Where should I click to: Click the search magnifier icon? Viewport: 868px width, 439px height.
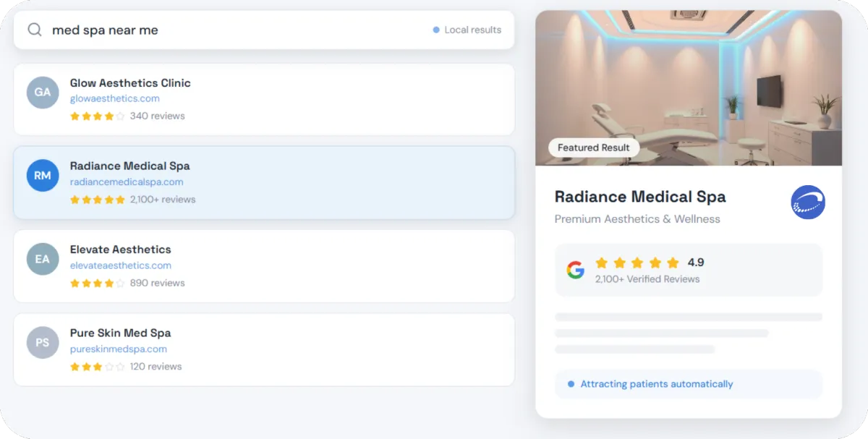click(35, 30)
